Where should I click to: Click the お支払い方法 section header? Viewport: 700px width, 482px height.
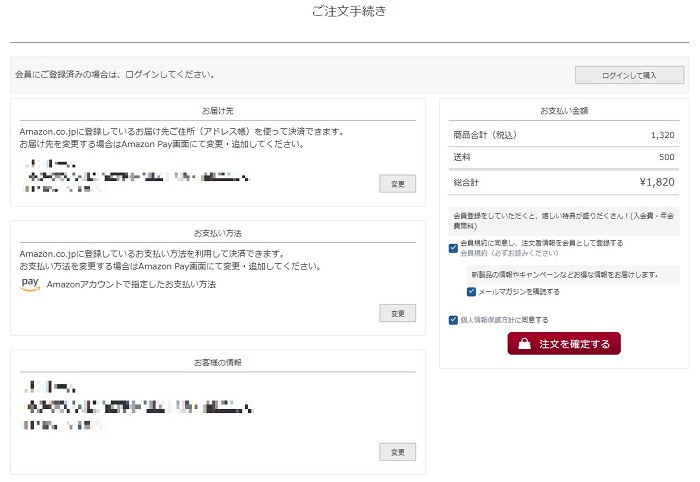[217, 232]
